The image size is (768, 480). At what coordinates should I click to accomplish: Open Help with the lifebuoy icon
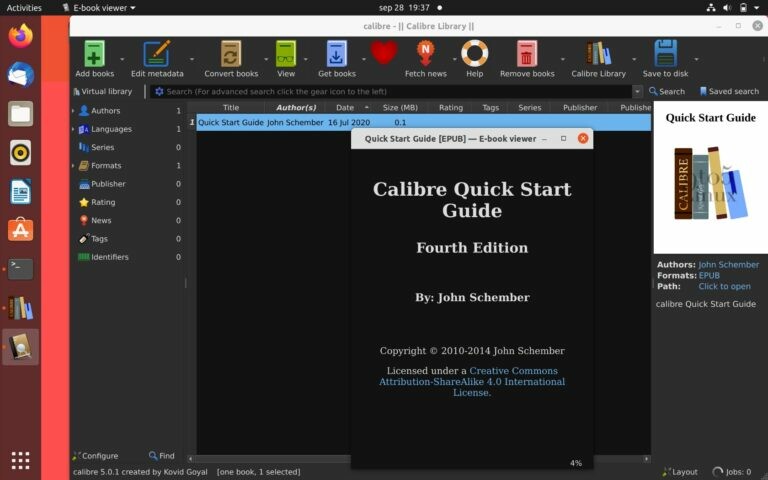[474, 54]
